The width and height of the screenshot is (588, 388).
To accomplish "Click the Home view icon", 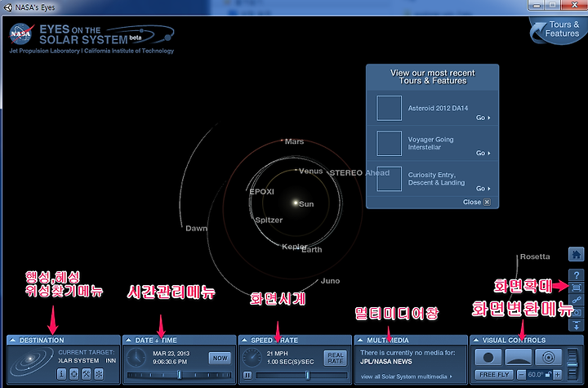I will click(x=576, y=254).
